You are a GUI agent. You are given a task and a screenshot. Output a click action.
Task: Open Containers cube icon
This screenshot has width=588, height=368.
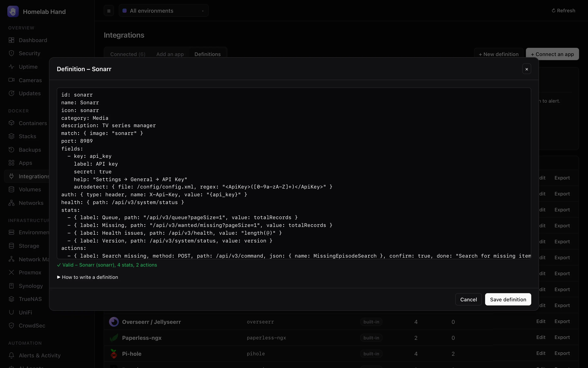coord(11,123)
